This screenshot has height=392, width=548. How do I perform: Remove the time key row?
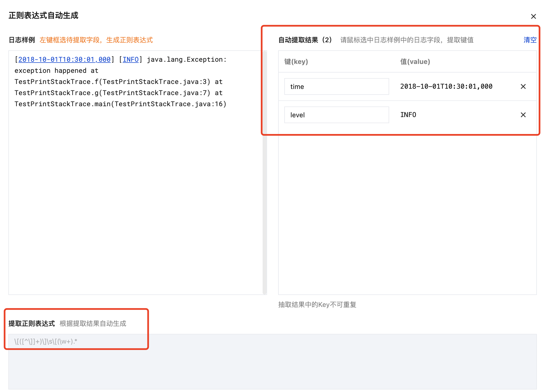[523, 87]
